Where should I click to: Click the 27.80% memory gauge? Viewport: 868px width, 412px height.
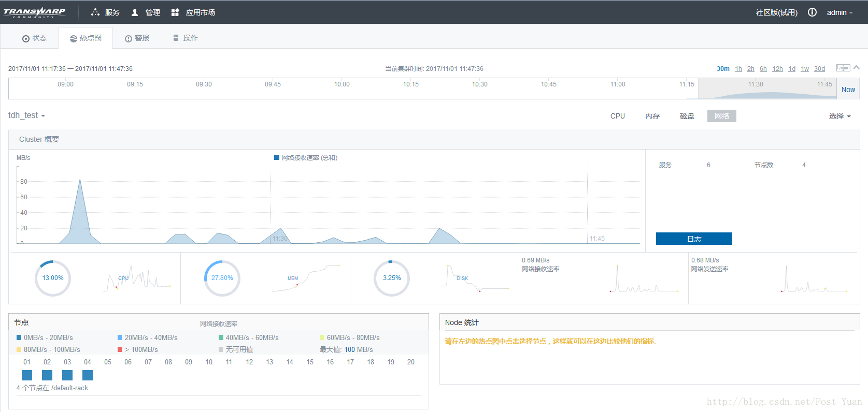(222, 278)
